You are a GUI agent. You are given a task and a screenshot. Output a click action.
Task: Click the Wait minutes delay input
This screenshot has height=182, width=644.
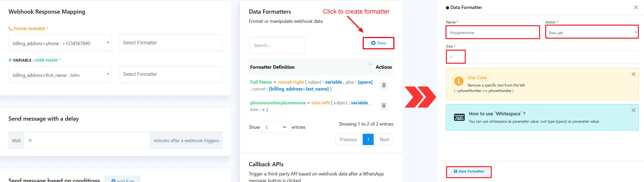point(87,140)
